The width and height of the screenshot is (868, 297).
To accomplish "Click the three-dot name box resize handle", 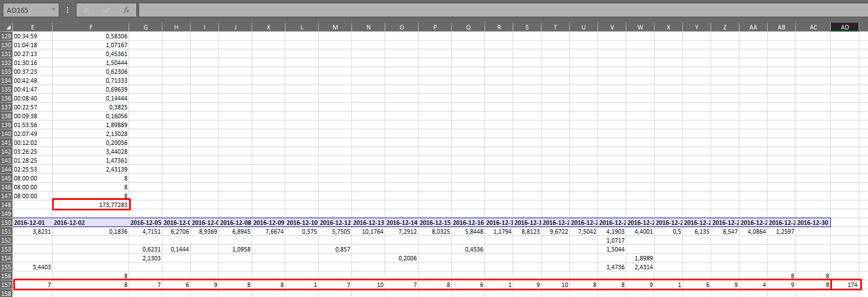I will tap(68, 10).
